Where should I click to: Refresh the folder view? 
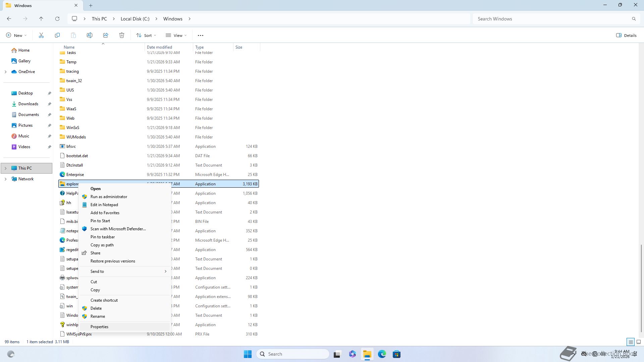(57, 19)
